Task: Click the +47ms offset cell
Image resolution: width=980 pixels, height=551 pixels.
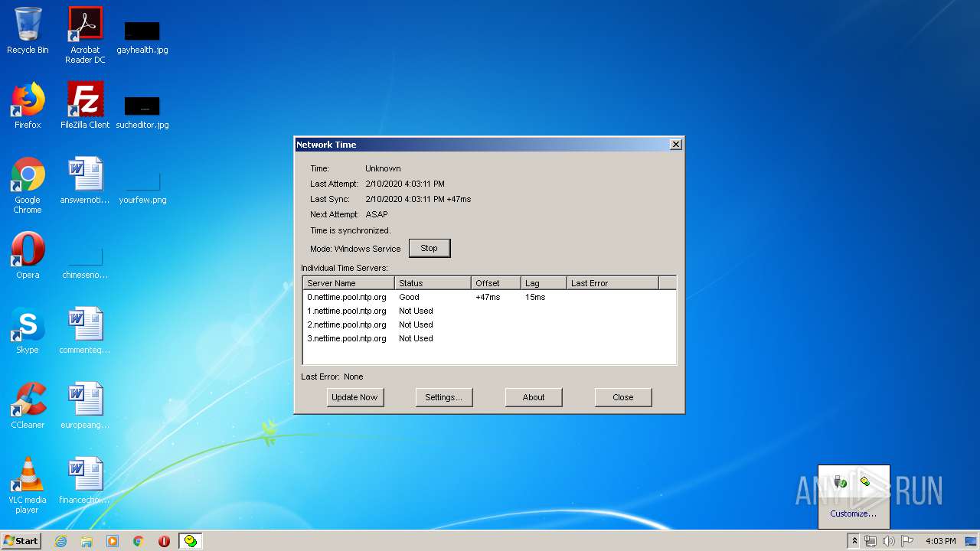Action: [x=488, y=297]
